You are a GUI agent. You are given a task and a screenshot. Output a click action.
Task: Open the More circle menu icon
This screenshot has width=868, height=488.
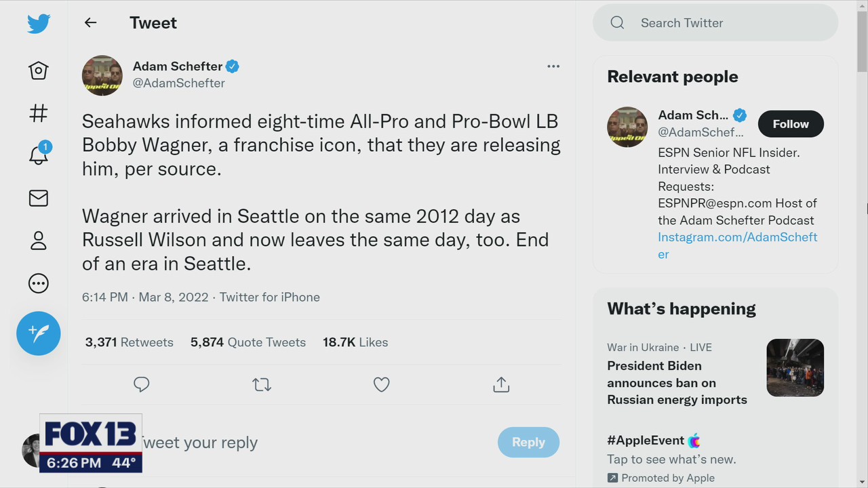point(39,283)
